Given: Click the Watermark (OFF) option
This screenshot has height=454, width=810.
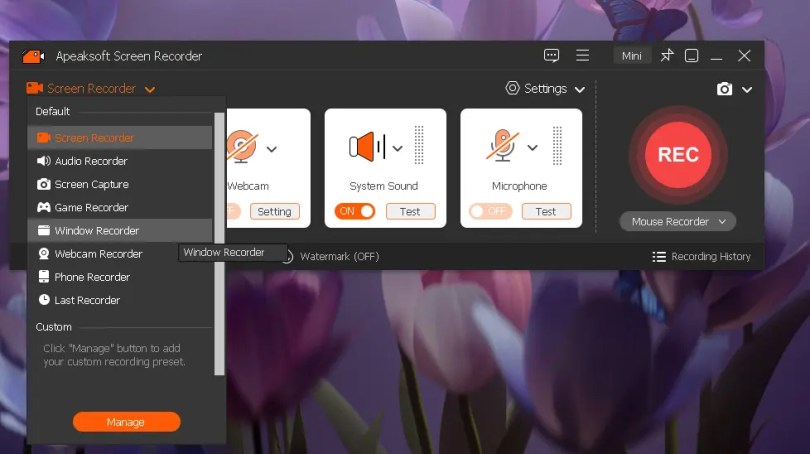Looking at the screenshot, I should 339,256.
